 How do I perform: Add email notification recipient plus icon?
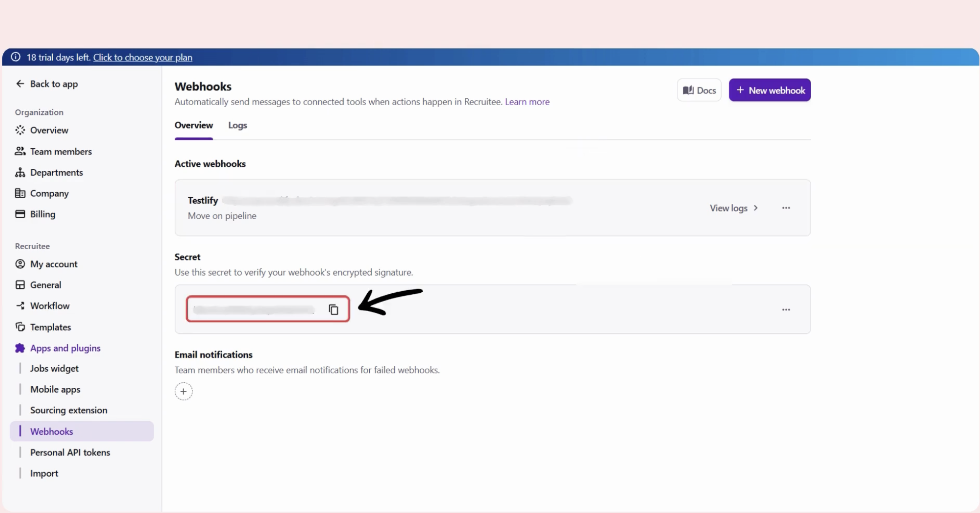tap(183, 391)
